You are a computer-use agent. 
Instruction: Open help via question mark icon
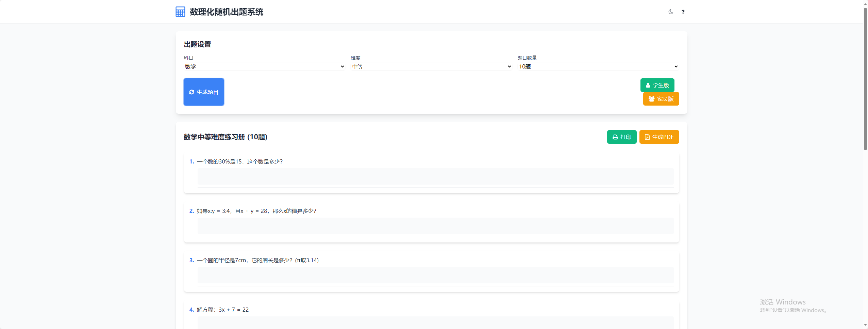683,12
